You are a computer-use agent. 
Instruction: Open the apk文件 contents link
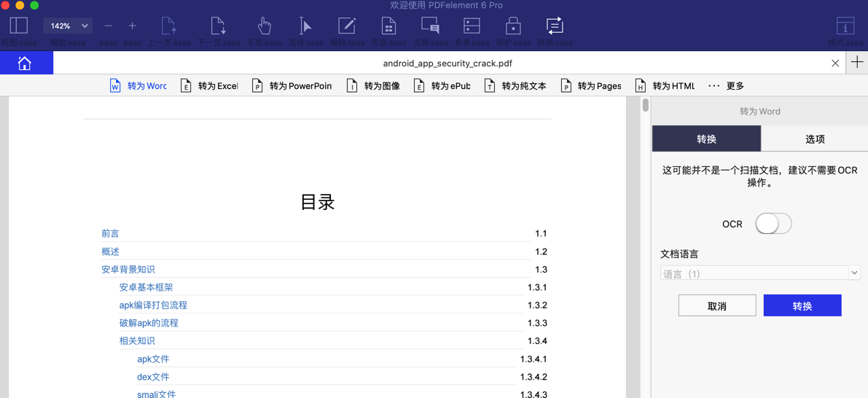tap(153, 359)
